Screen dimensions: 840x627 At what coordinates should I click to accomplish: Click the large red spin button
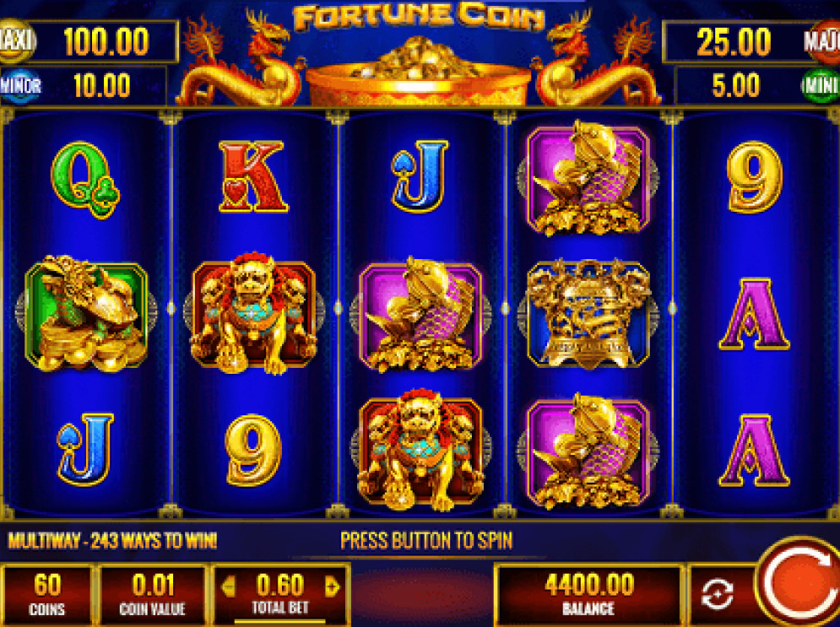click(799, 583)
